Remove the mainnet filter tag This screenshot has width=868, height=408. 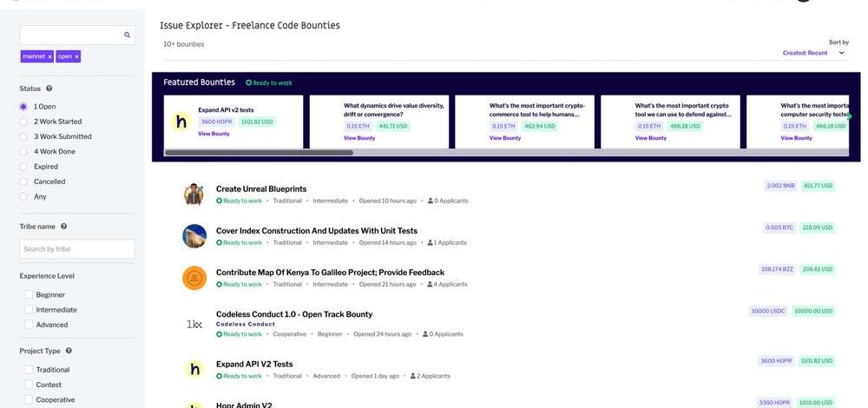[x=49, y=56]
